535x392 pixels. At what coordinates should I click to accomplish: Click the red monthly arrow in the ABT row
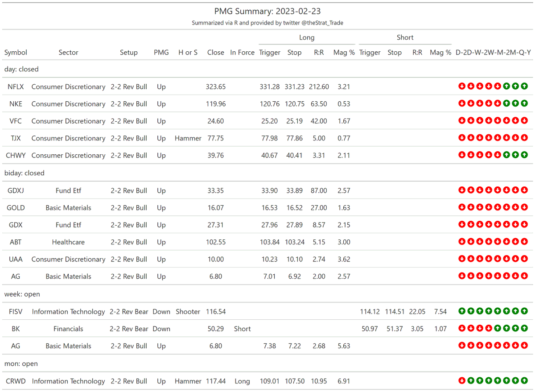pyautogui.click(x=498, y=242)
